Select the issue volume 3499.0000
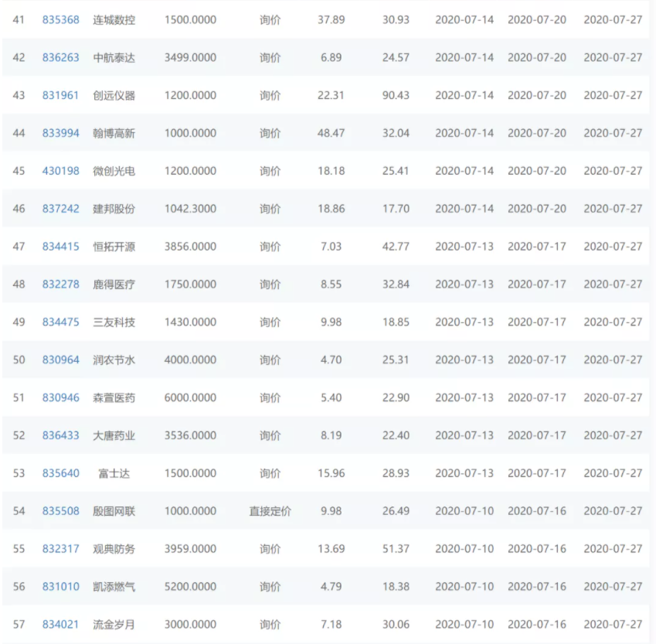 190,57
